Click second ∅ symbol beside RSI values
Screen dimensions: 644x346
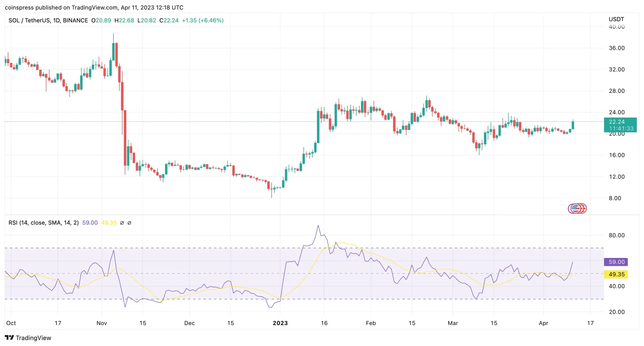pyautogui.click(x=129, y=223)
